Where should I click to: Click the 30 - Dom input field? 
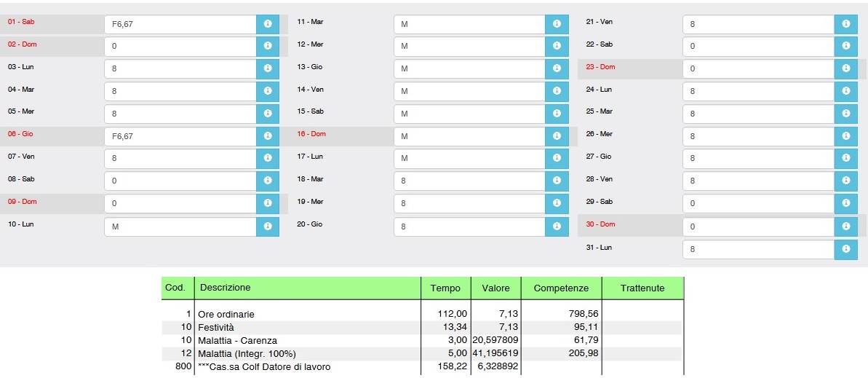(758, 227)
